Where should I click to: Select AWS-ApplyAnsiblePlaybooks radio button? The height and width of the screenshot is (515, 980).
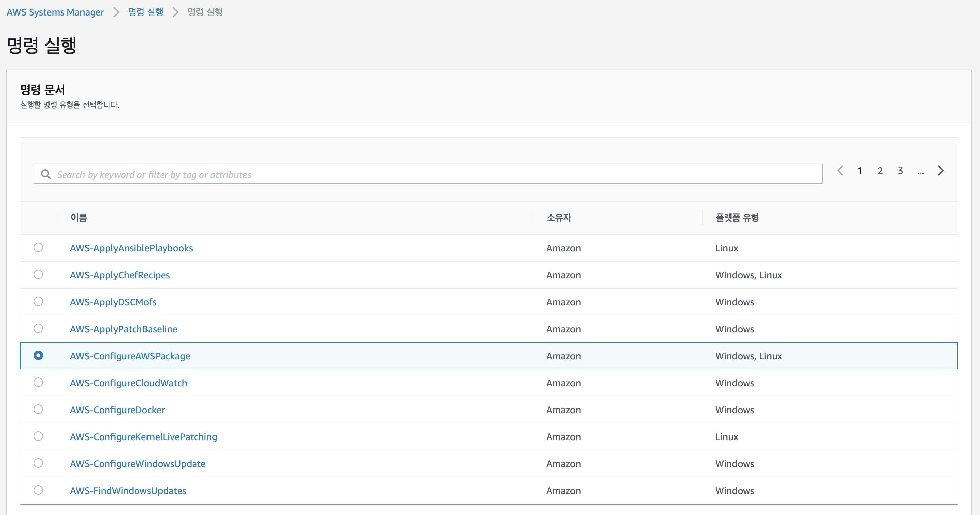tap(38, 247)
